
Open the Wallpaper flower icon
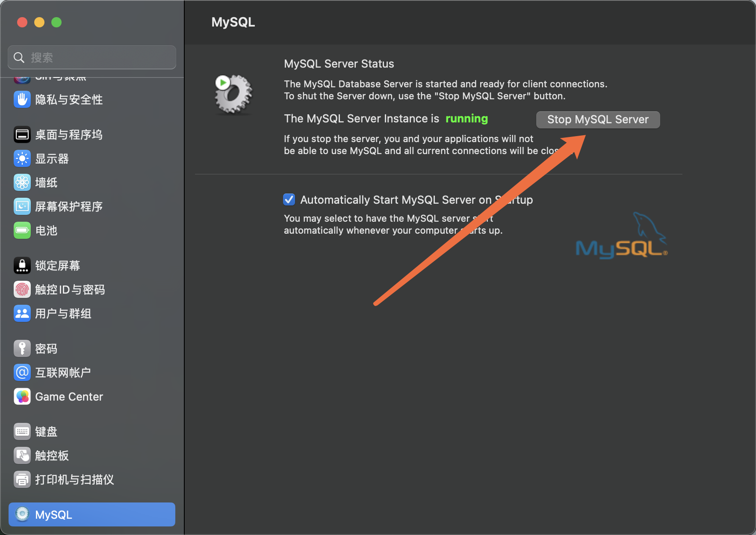pos(22,183)
